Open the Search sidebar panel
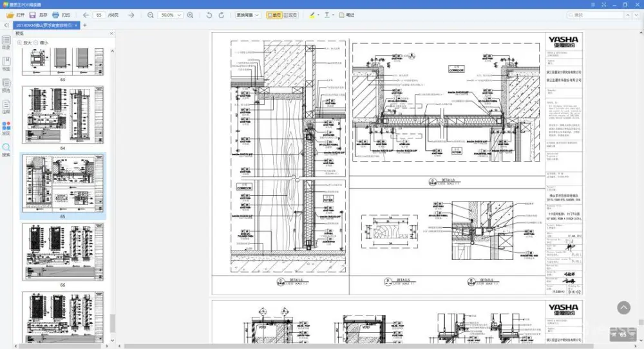This screenshot has height=349, width=644. [6, 148]
